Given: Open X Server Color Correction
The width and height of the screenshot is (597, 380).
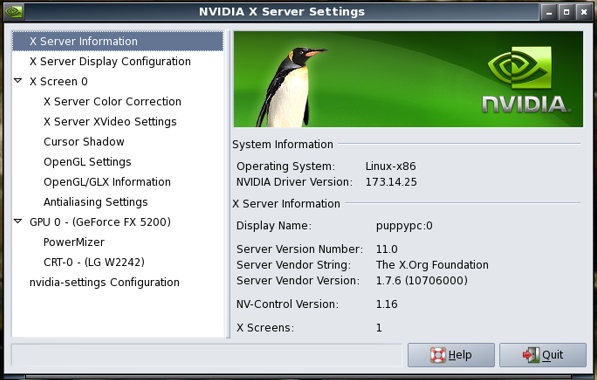Looking at the screenshot, I should coord(112,102).
